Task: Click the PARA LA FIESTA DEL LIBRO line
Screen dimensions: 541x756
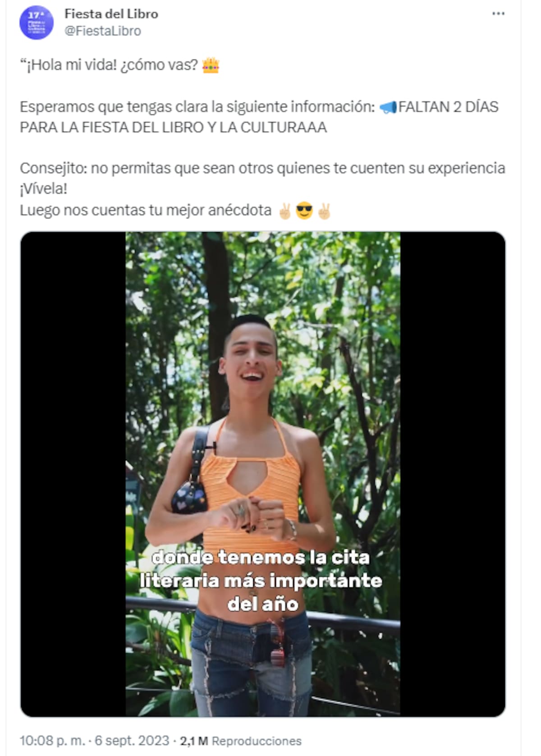Action: (x=173, y=128)
